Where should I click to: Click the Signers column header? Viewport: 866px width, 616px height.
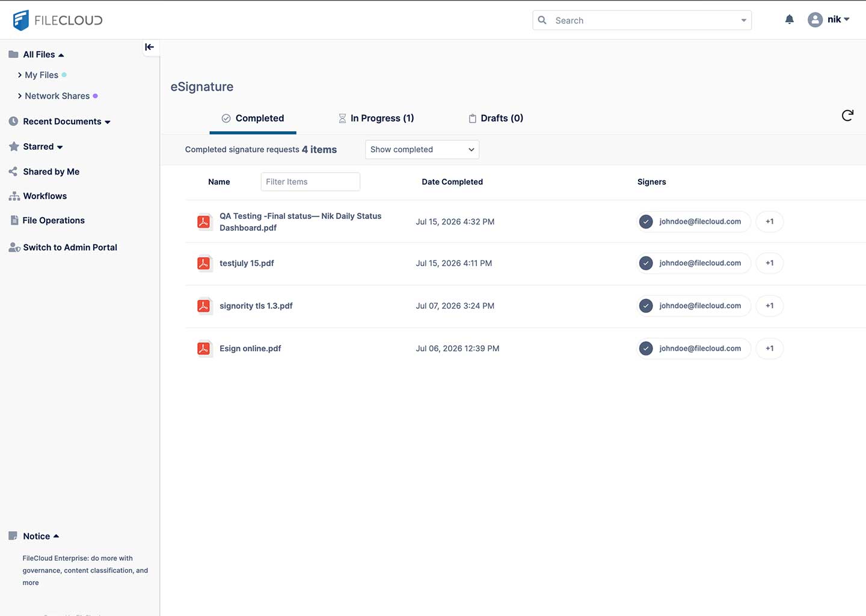[651, 182]
